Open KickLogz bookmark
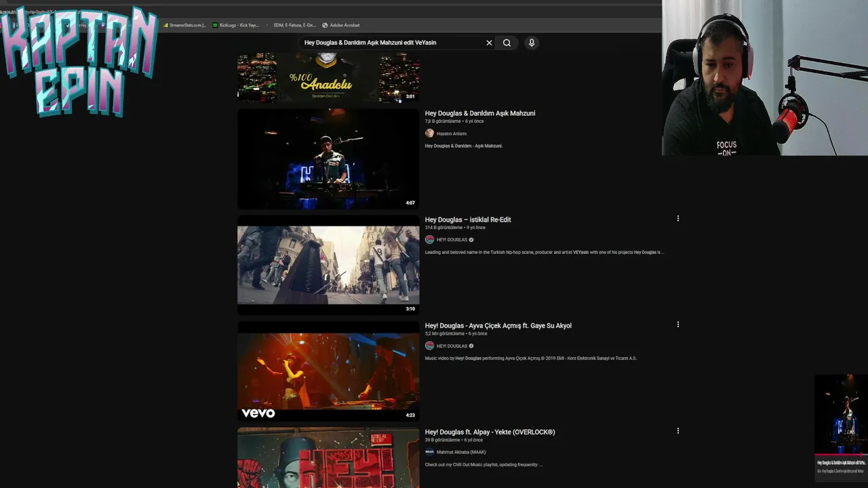 [236, 25]
